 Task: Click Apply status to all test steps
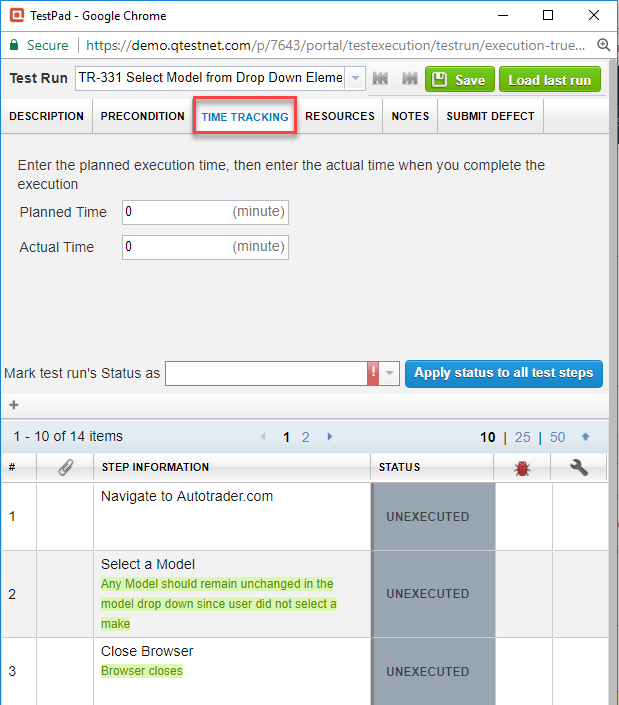(x=504, y=373)
